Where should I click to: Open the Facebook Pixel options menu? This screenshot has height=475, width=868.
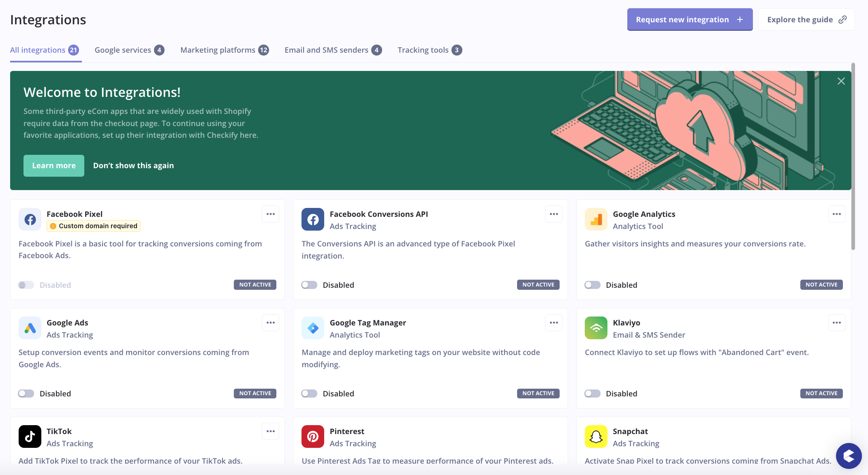pos(270,214)
